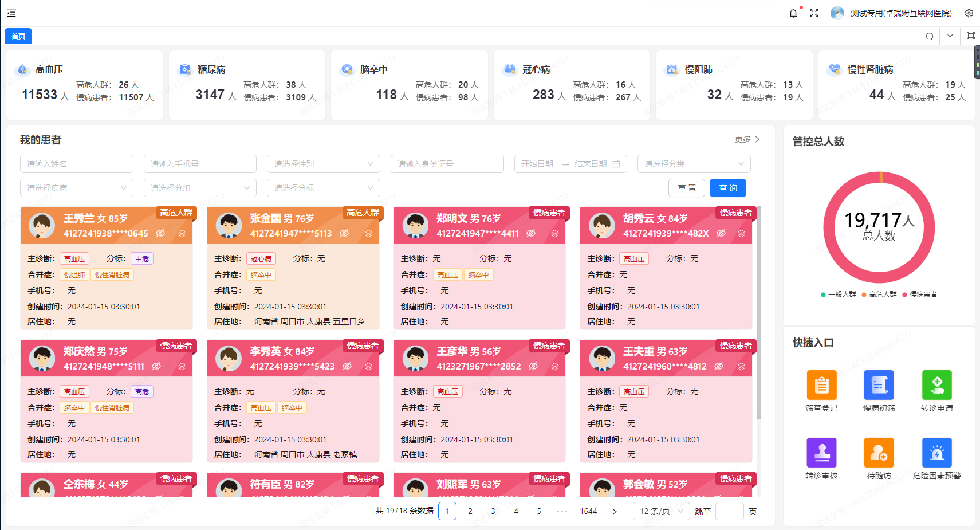Click the 重置 reset button
This screenshot has height=530, width=980.
[x=687, y=188]
